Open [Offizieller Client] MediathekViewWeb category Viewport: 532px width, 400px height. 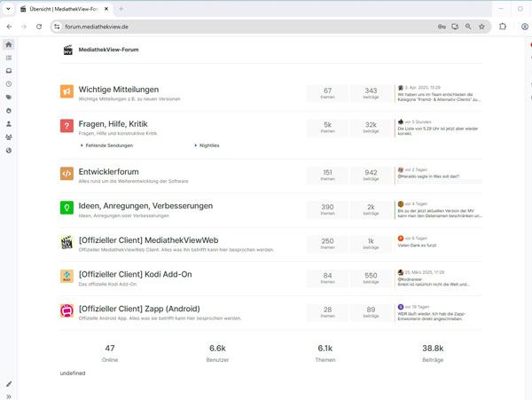pyautogui.click(x=148, y=240)
